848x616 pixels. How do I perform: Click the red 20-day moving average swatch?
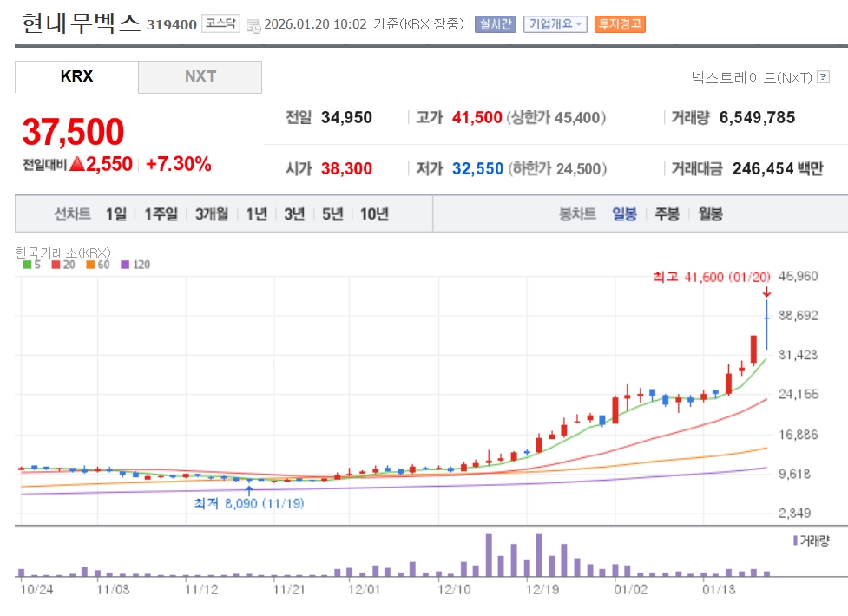[56, 265]
